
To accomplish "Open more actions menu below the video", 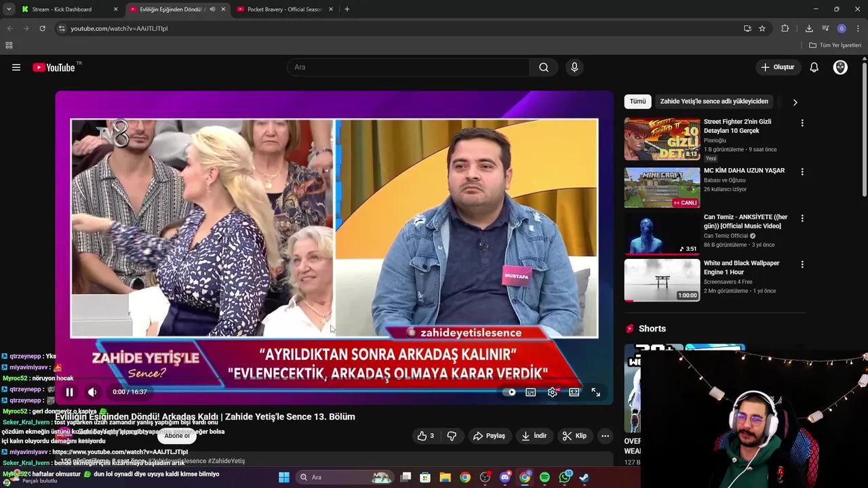I will click(606, 436).
